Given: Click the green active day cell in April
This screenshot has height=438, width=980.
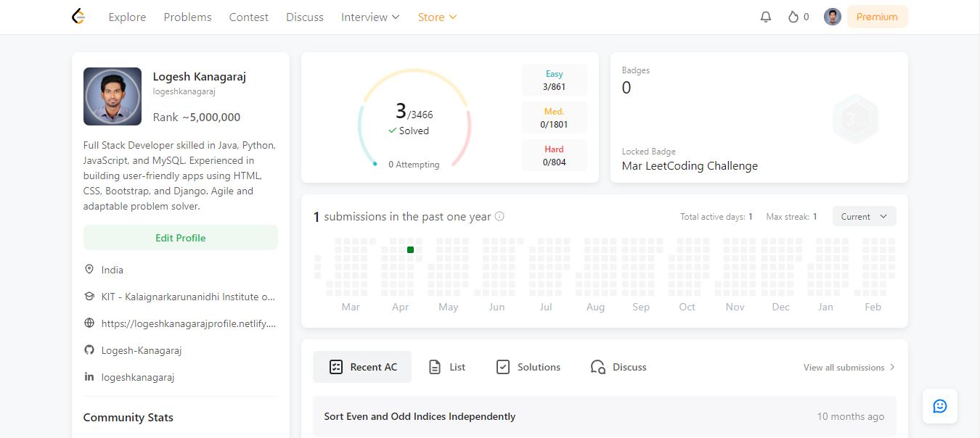Looking at the screenshot, I should tap(410, 249).
